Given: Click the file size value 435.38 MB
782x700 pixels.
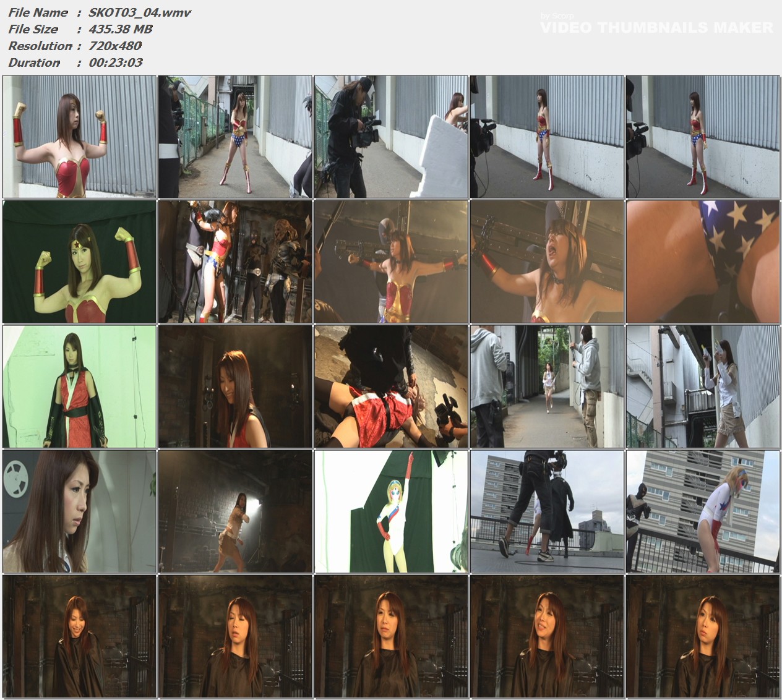Looking at the screenshot, I should (x=121, y=29).
